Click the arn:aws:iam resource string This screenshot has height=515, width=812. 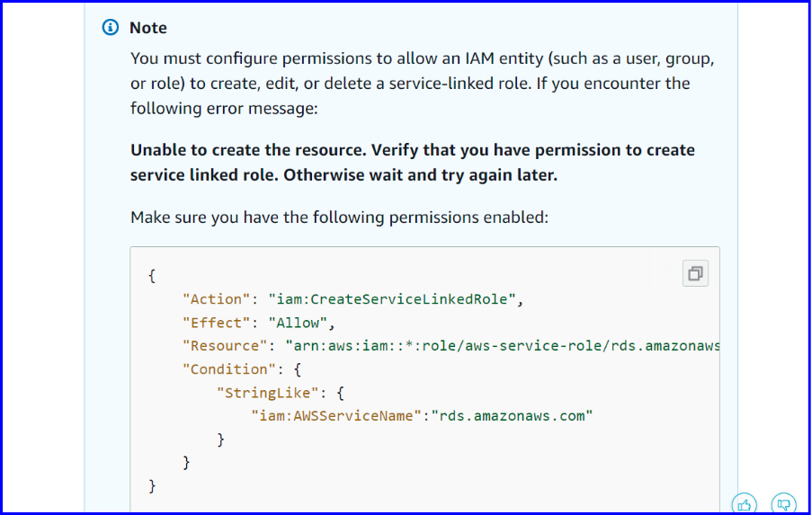503,346
